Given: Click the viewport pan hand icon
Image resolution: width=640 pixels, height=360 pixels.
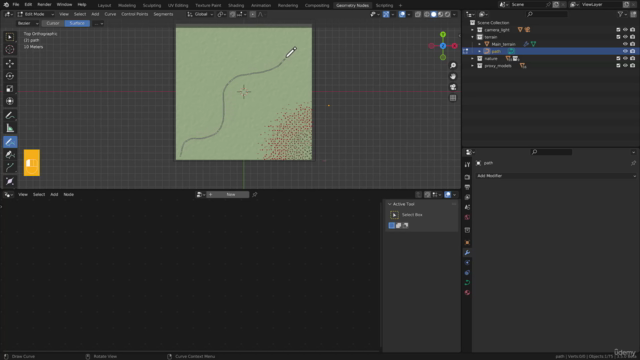Looking at the screenshot, I should 453,76.
